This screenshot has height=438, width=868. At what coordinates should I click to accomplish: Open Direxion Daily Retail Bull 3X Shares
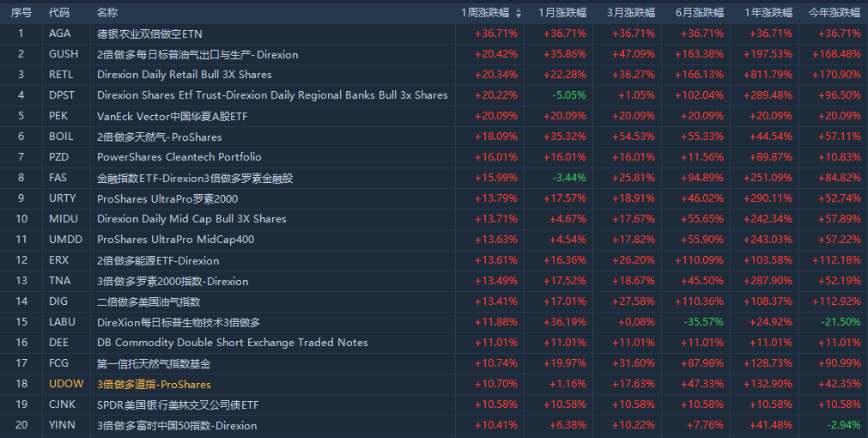point(185,75)
